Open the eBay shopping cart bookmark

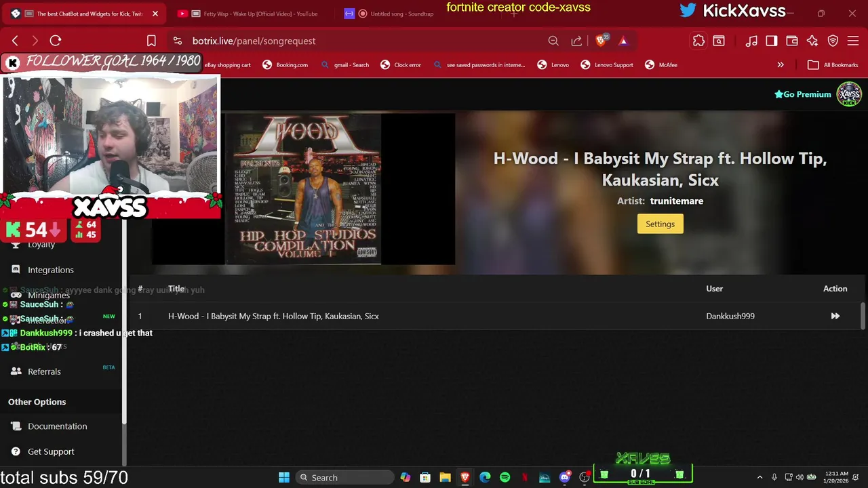(x=228, y=65)
